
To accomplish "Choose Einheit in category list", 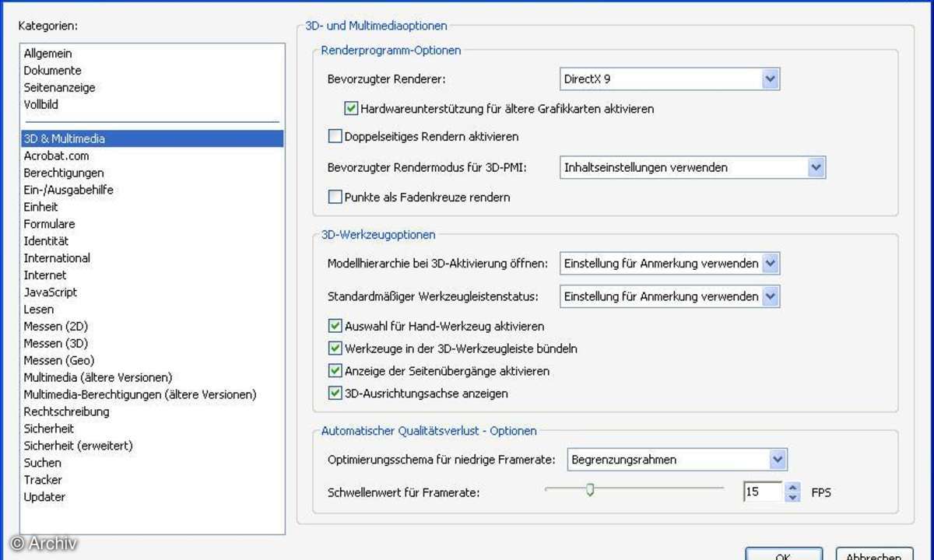I will (152, 207).
